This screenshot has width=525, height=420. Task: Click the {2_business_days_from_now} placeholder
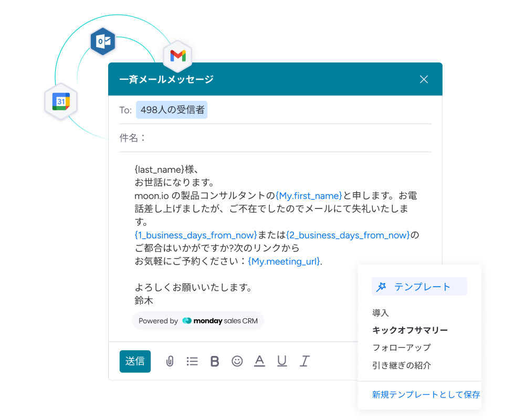[x=348, y=235]
